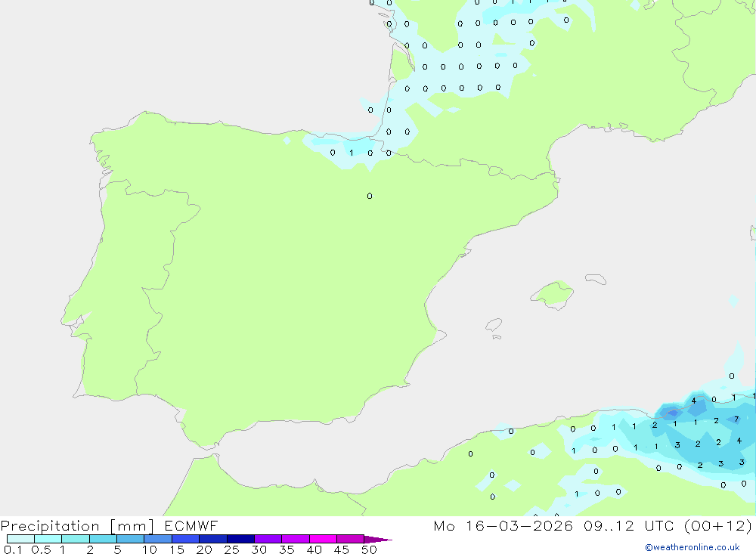Click the Ibiza island outline
The image size is (756, 554).
(494, 325)
